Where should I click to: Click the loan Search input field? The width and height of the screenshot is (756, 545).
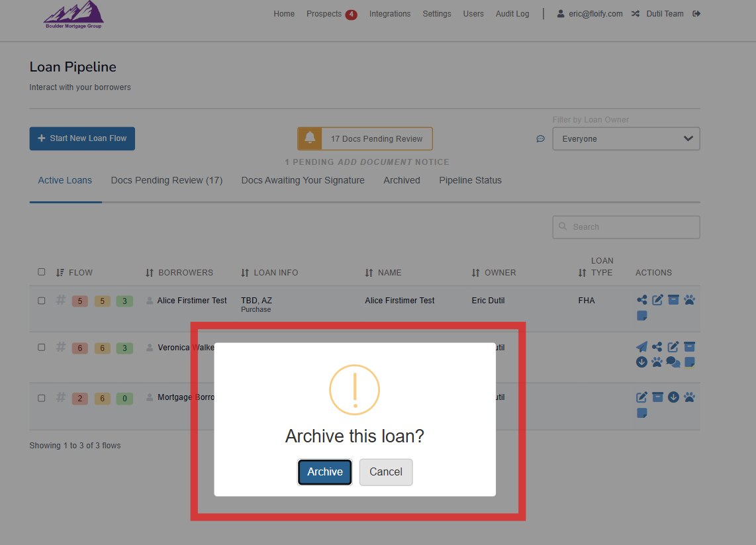[626, 227]
